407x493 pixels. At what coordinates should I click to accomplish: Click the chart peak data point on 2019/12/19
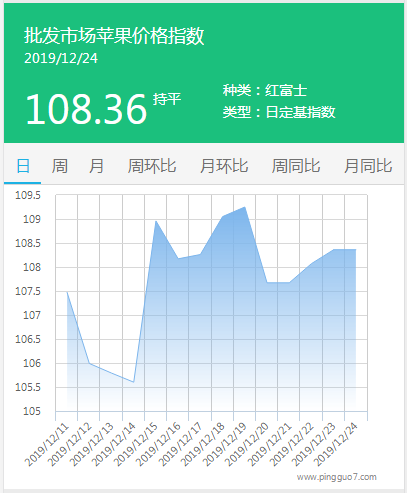click(245, 207)
